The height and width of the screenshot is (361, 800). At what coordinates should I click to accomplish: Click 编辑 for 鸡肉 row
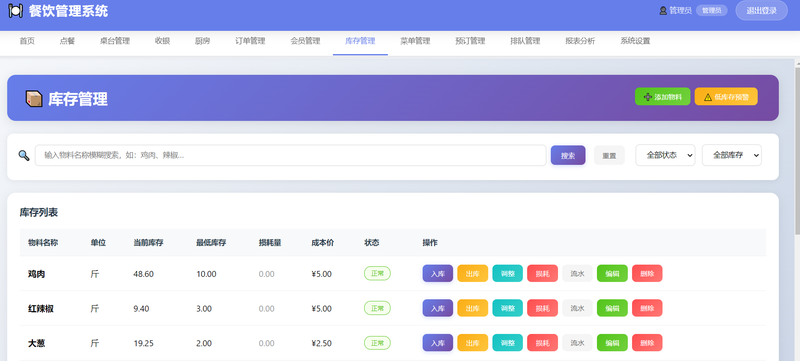click(x=612, y=273)
